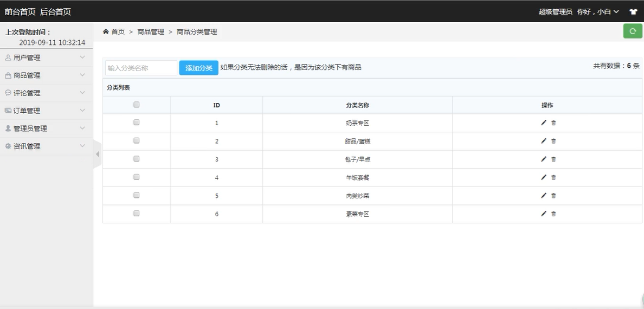
Task: Open 用户管理 sidebar menu
Action: point(46,57)
